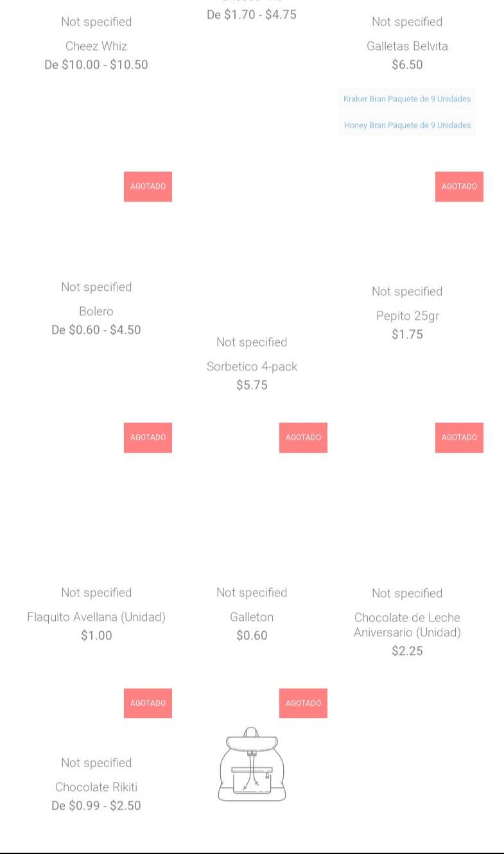Go to the Sorbetico 4-pack product
504x854 pixels.
252,367
